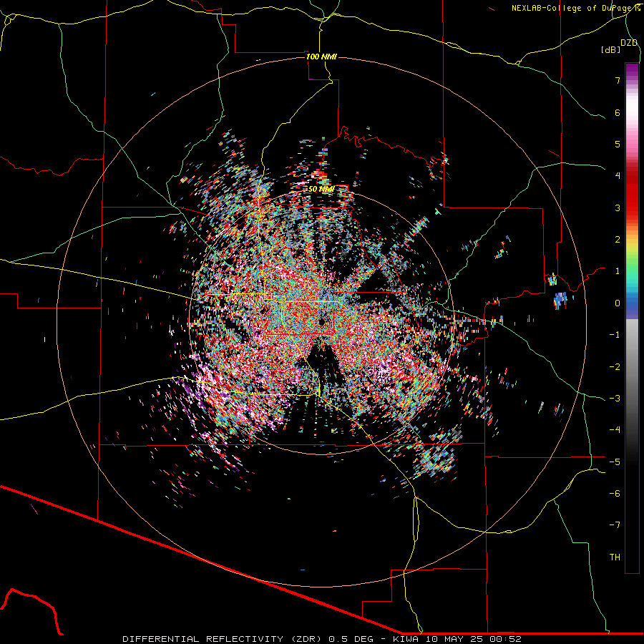Screen dimensions: 644x644
Task: Click the -3 value on the color scale
Action: [x=615, y=399]
